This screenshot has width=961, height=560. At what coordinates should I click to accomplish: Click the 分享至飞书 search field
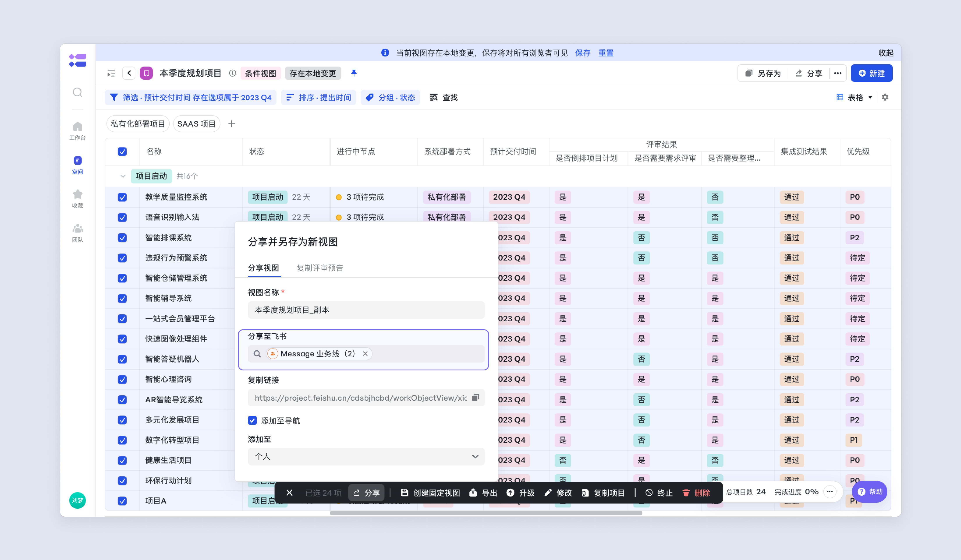coord(366,354)
